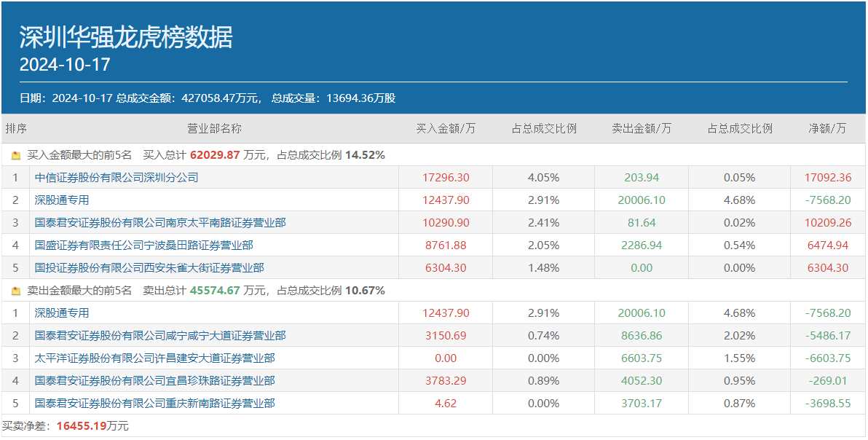Open 国泰君安 南京太平南路证券营业部 link
This screenshot has width=868, height=440.
click(160, 223)
